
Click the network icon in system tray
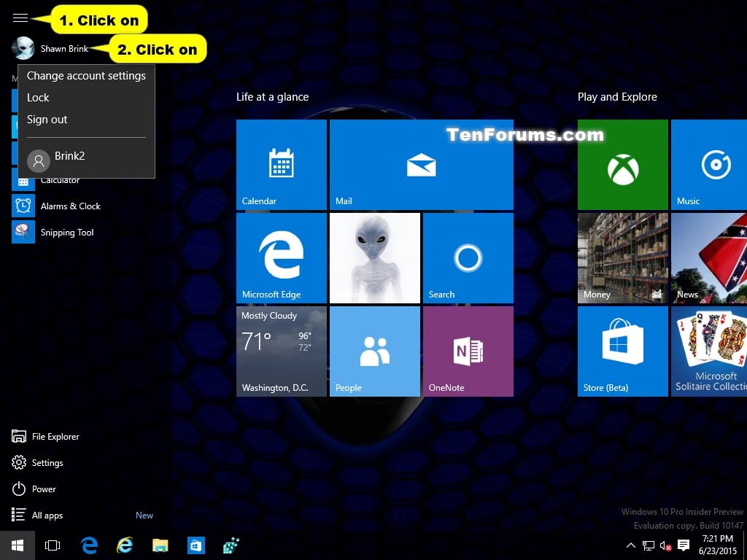coord(648,545)
